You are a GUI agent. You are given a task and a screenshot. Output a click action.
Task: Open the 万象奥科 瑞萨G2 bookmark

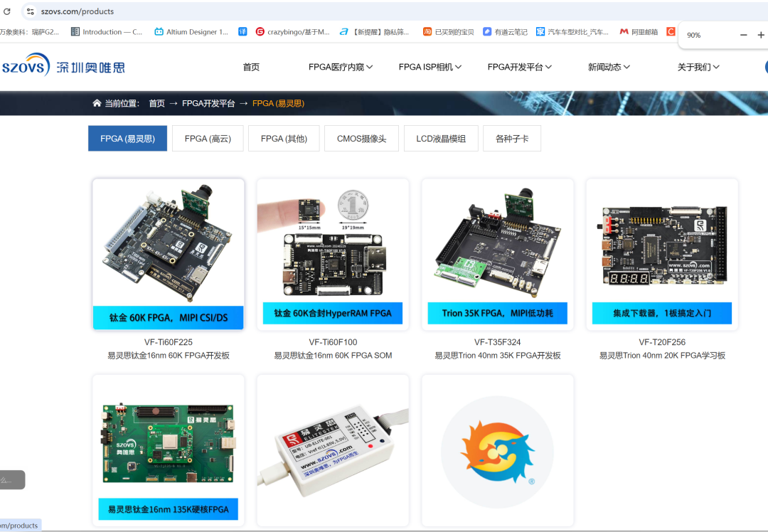(29, 32)
